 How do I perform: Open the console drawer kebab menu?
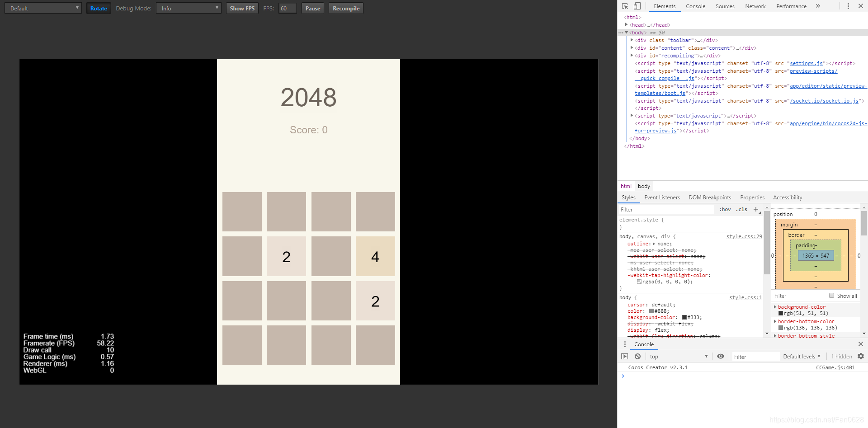coord(625,344)
